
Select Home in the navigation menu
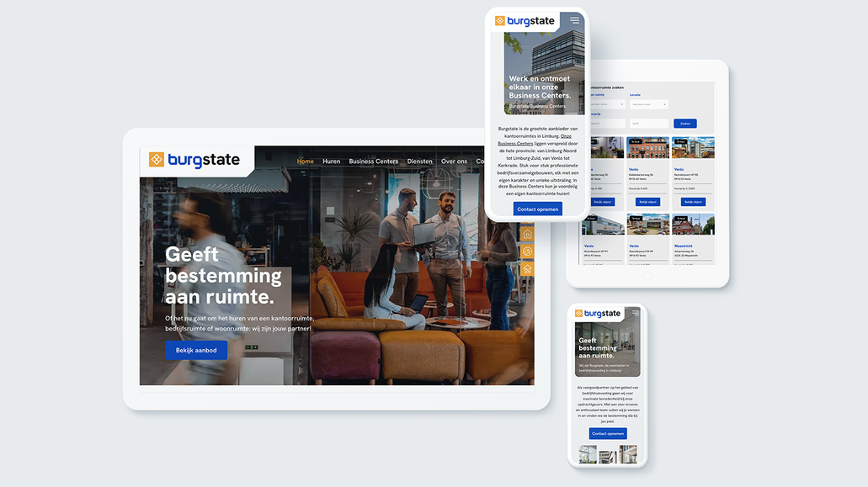(305, 161)
